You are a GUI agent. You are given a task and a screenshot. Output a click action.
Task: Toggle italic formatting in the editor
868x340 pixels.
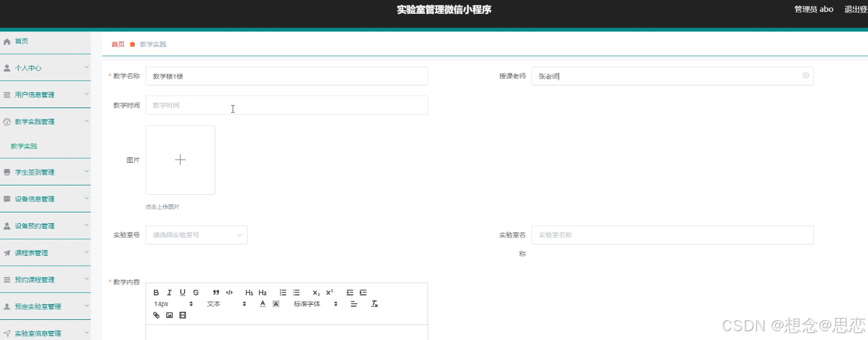click(169, 292)
